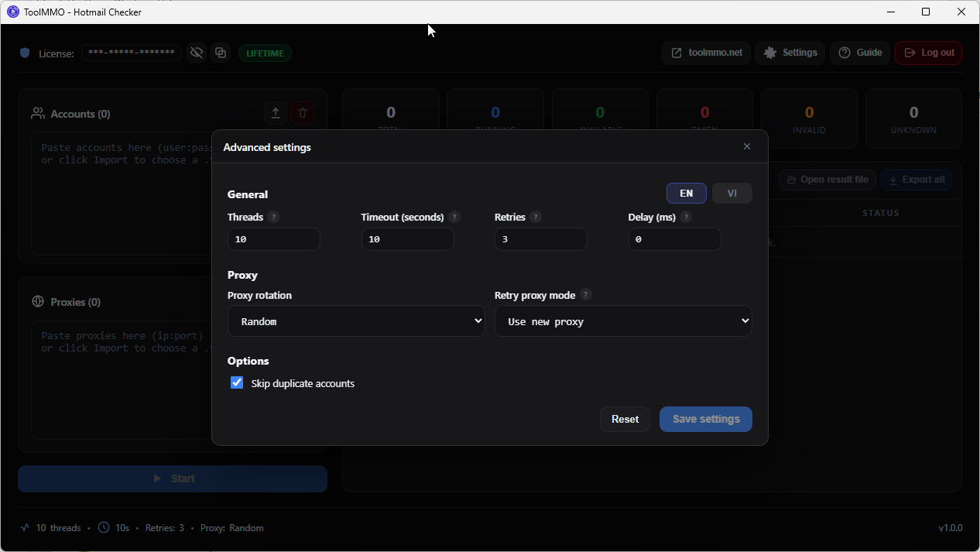The image size is (980, 552).
Task: Uncheck Skip duplicate accounts checkbox
Action: [x=237, y=382]
